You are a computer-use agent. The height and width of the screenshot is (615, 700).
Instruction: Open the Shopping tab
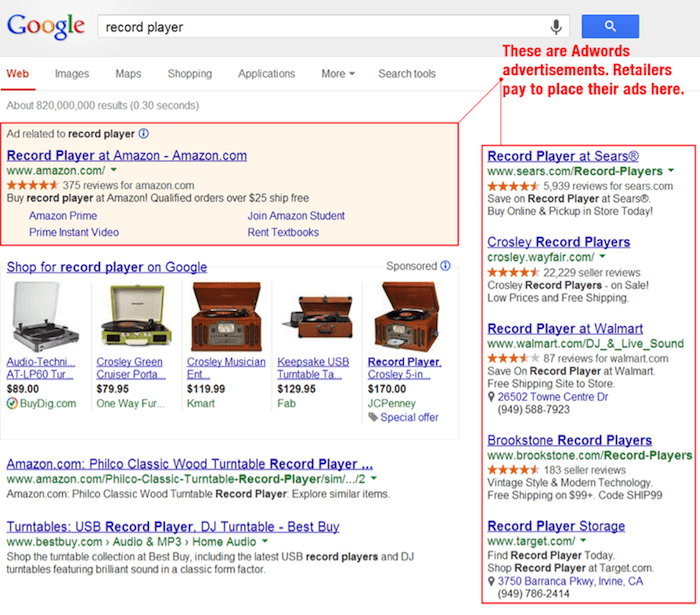[189, 74]
